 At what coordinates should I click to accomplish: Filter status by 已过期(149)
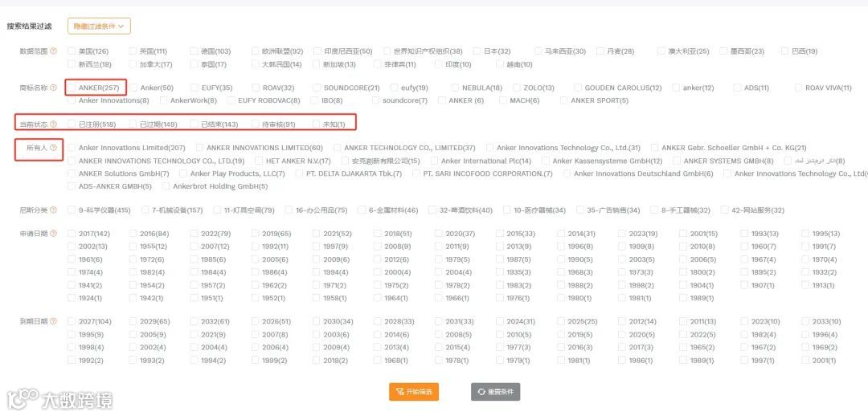(133, 124)
